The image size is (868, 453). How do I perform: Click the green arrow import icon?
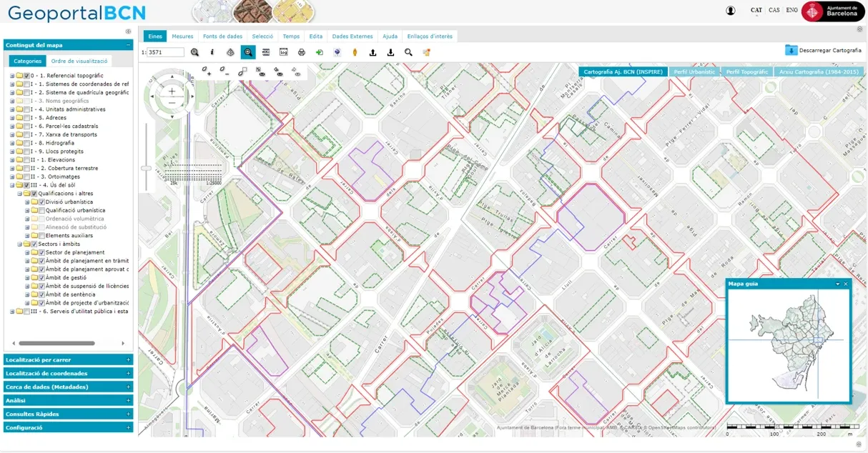point(319,52)
